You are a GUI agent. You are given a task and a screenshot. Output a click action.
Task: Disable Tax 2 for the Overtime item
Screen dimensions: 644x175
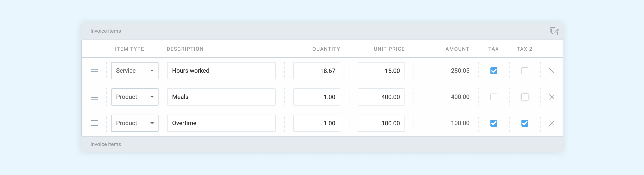click(x=525, y=123)
